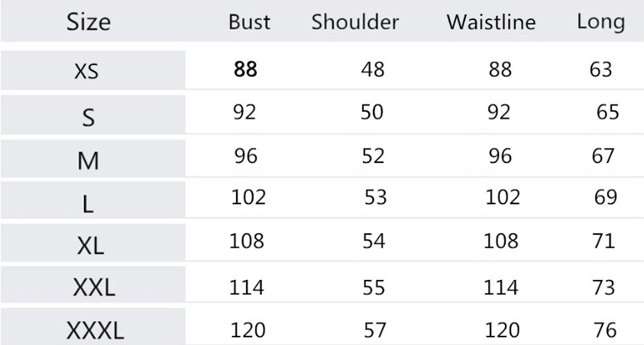
Task: Select the XS size row label
Action: (86, 71)
